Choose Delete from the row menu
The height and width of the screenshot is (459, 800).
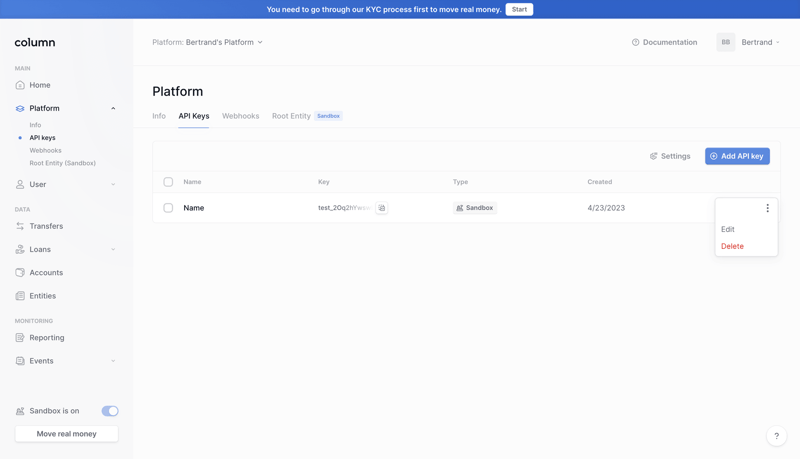coord(732,246)
